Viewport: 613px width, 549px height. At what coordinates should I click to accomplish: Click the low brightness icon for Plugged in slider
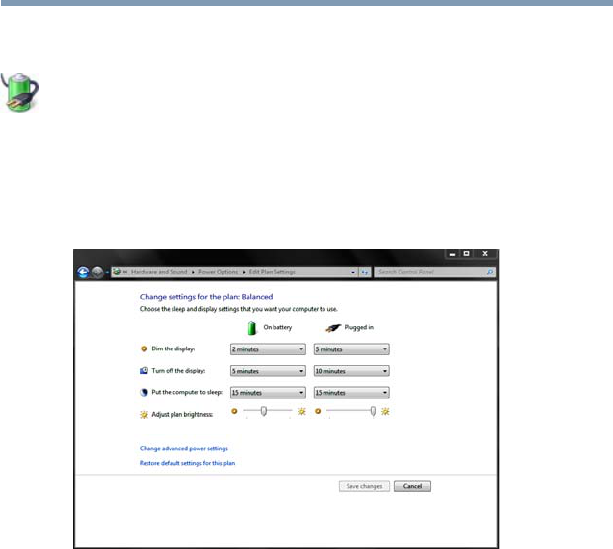point(318,411)
